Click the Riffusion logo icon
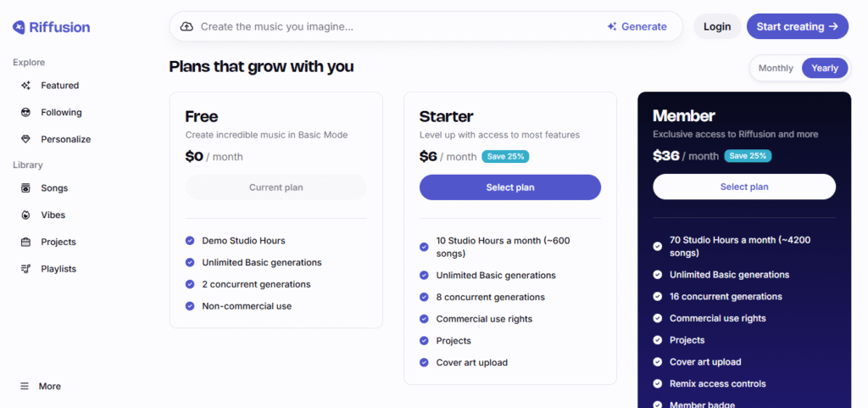This screenshot has width=868, height=408. (19, 27)
